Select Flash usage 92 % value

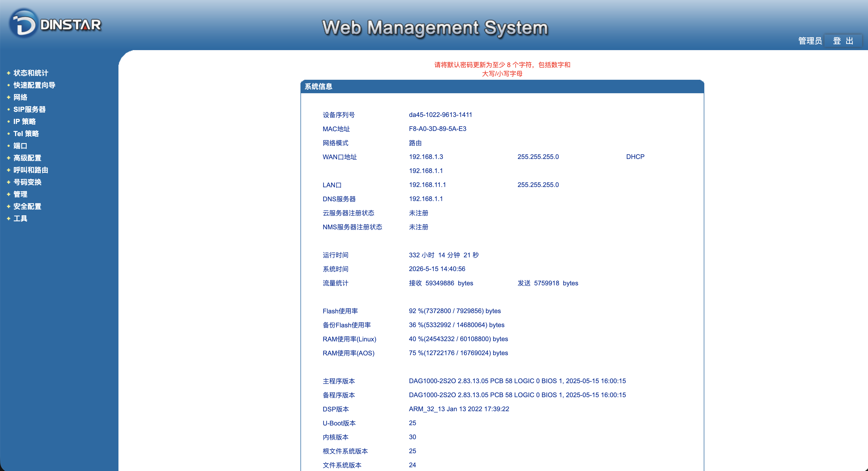[455, 311]
